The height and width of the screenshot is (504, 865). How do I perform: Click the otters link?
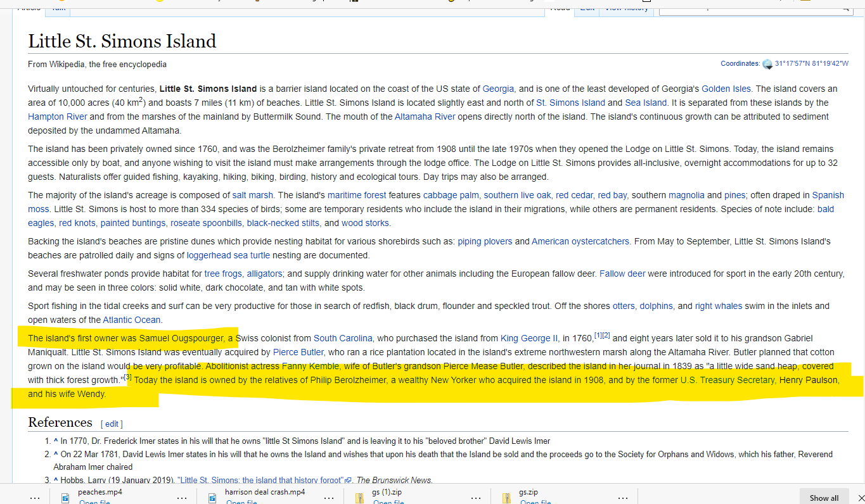pos(624,306)
